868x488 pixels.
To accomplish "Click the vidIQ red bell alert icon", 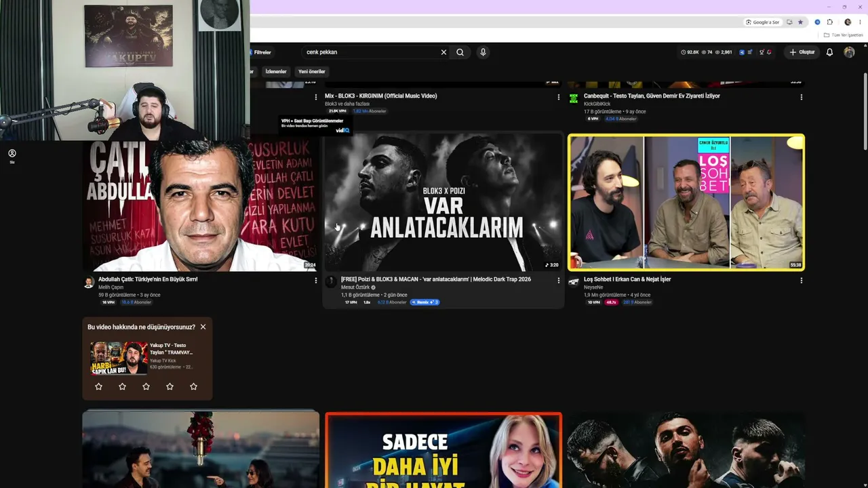I will point(769,52).
